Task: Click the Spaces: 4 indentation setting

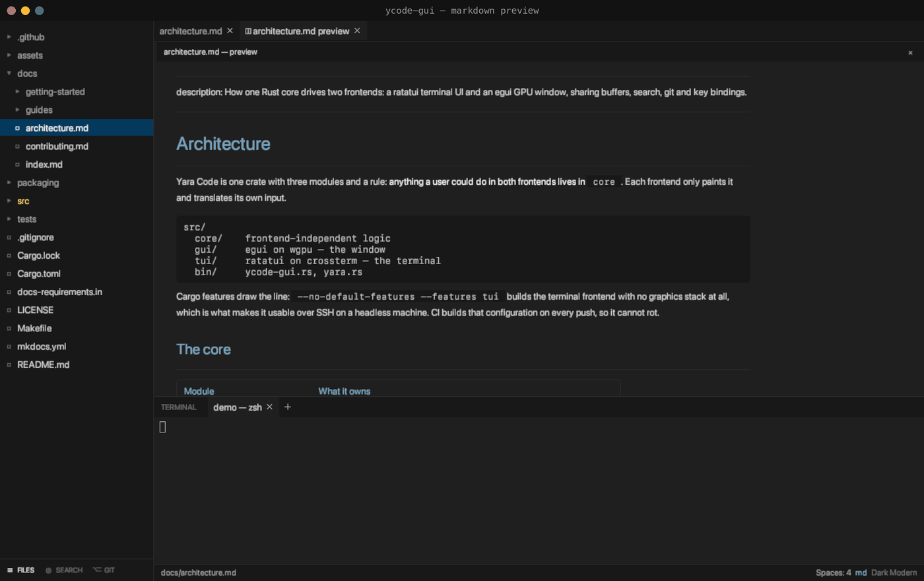Action: tap(833, 572)
